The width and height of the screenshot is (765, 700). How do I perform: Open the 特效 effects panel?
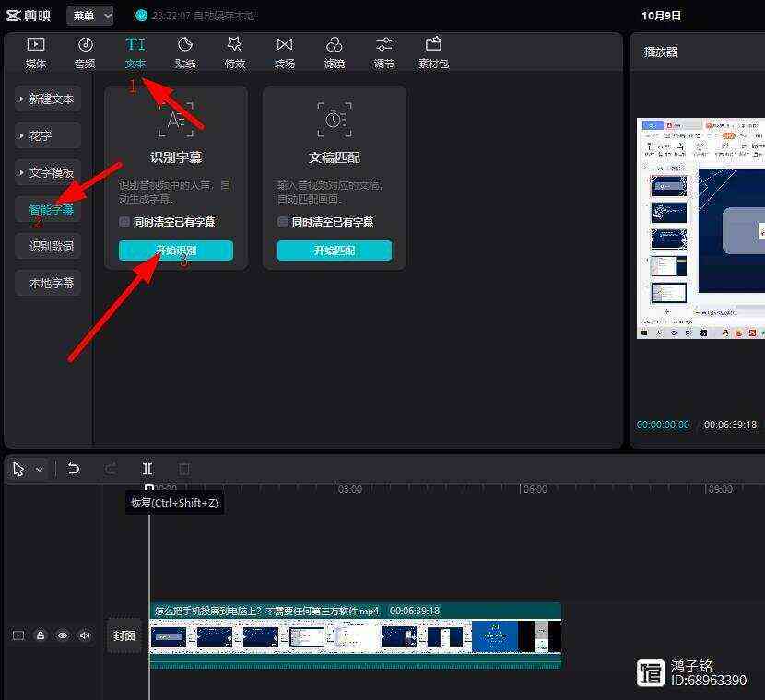pyautogui.click(x=235, y=52)
